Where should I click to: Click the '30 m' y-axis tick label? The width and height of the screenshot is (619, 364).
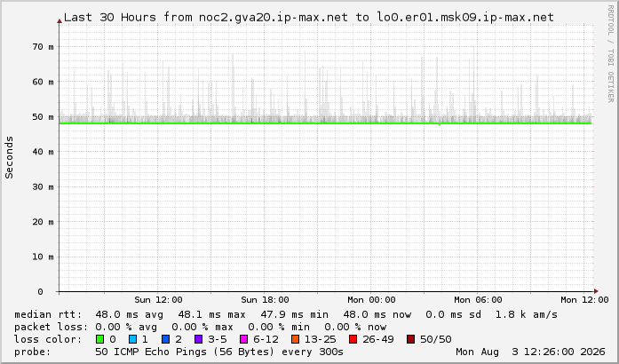43,186
